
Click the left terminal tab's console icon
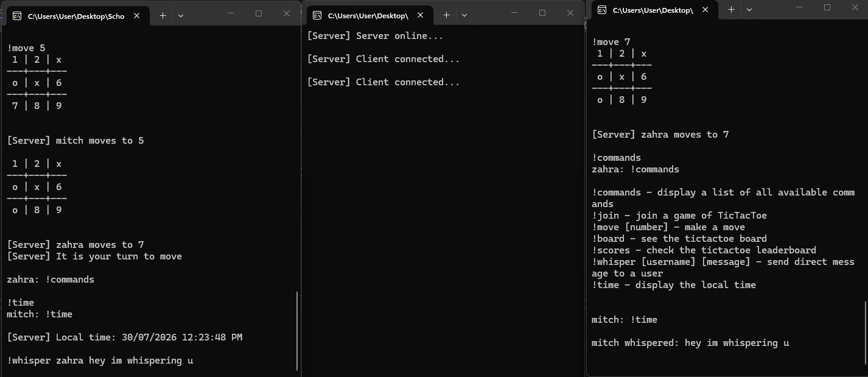coord(17,16)
